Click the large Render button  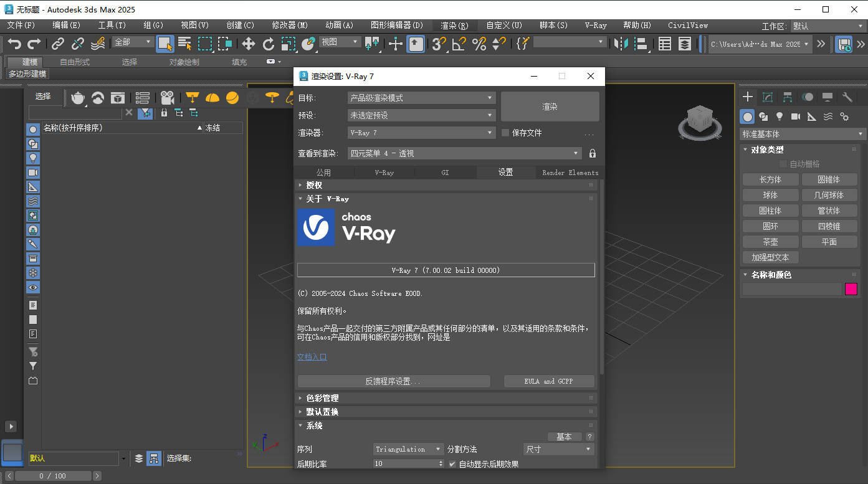(x=550, y=107)
